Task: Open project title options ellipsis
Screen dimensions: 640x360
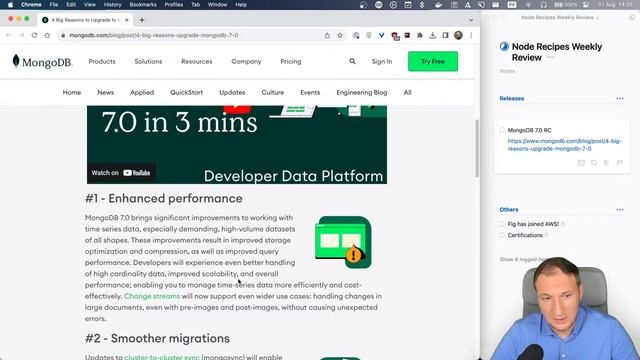Action: pyautogui.click(x=551, y=58)
